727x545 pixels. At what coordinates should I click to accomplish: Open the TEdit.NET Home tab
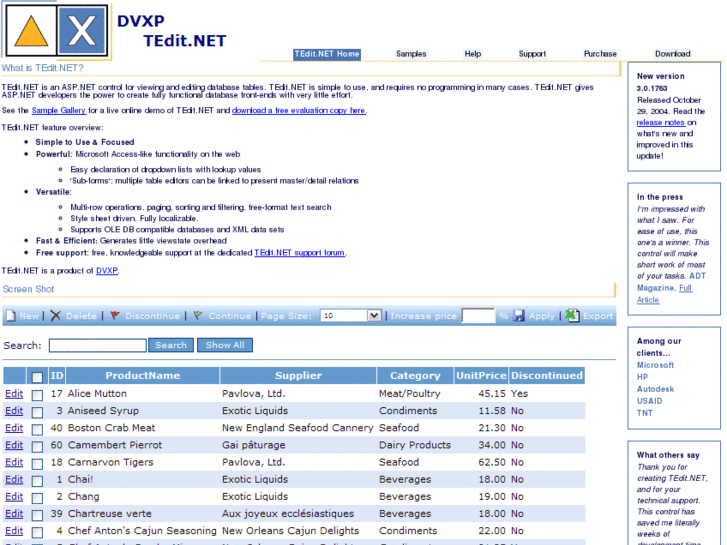coord(327,54)
